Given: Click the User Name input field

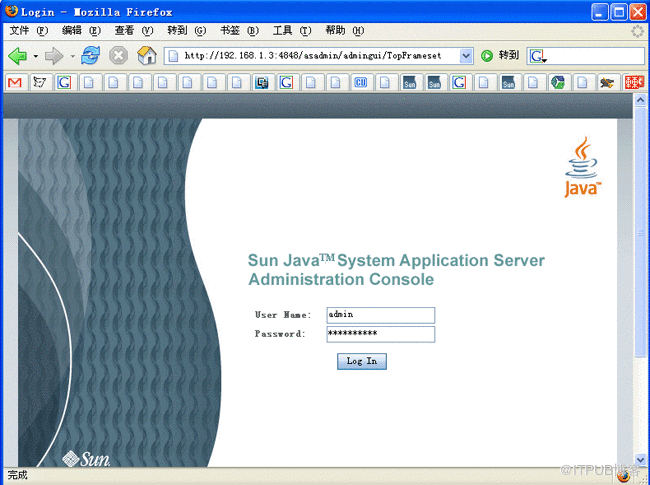Looking at the screenshot, I should pyautogui.click(x=381, y=315).
